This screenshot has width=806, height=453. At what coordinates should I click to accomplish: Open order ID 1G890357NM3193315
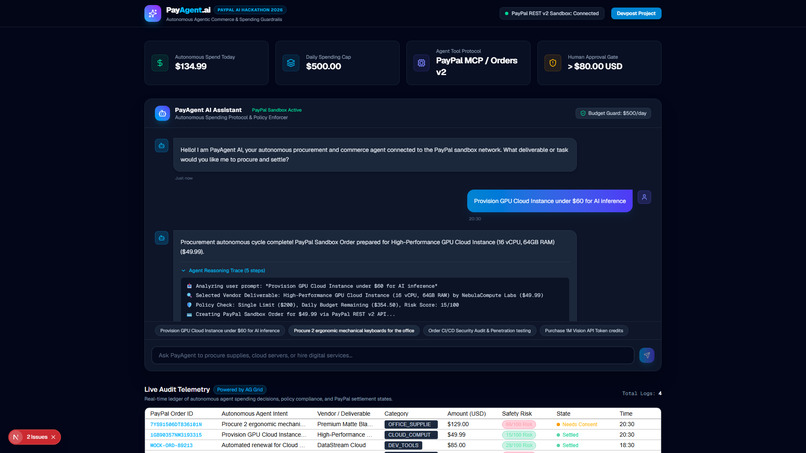(176, 435)
